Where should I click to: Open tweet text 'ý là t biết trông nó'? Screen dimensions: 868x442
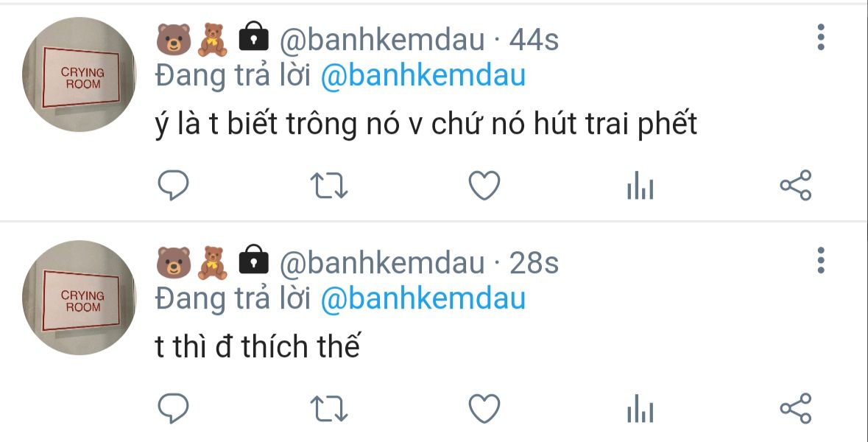point(277,125)
